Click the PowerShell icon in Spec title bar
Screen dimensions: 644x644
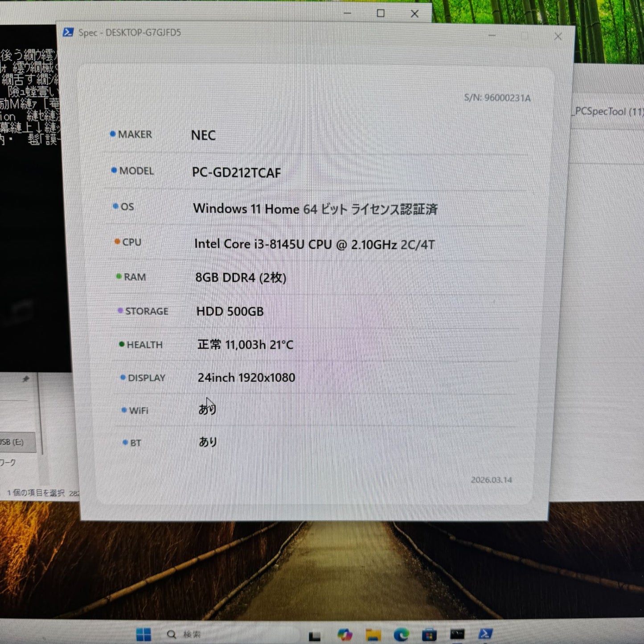pyautogui.click(x=68, y=32)
